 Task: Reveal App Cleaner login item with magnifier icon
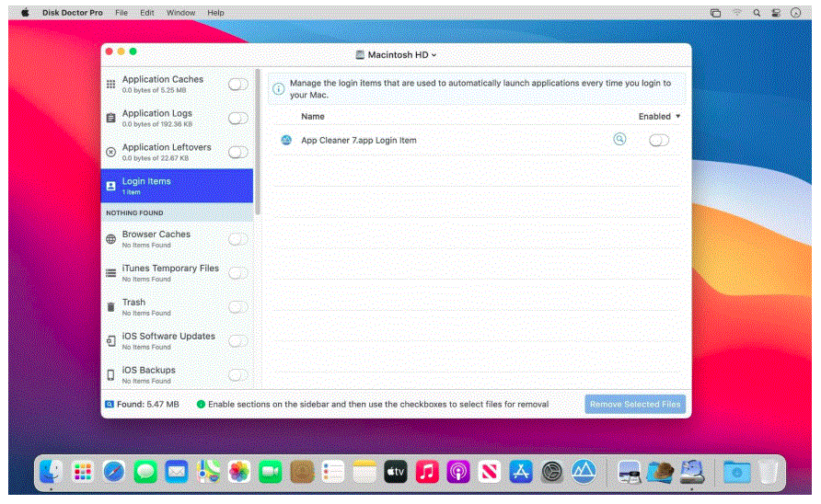point(619,139)
